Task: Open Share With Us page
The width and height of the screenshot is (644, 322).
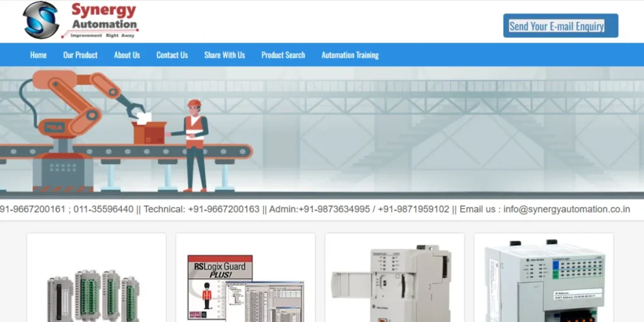Action: pos(225,55)
